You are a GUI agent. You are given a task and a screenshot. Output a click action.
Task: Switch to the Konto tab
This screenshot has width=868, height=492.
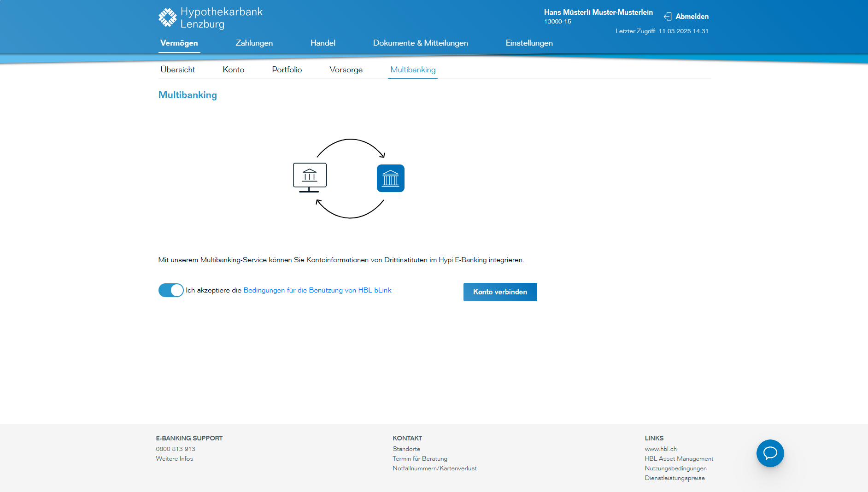click(x=233, y=70)
